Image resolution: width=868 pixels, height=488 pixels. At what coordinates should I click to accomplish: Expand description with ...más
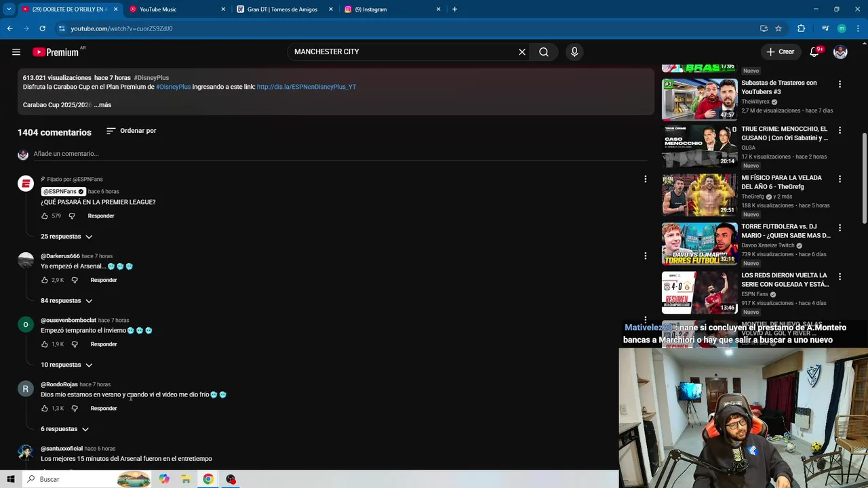pos(102,105)
